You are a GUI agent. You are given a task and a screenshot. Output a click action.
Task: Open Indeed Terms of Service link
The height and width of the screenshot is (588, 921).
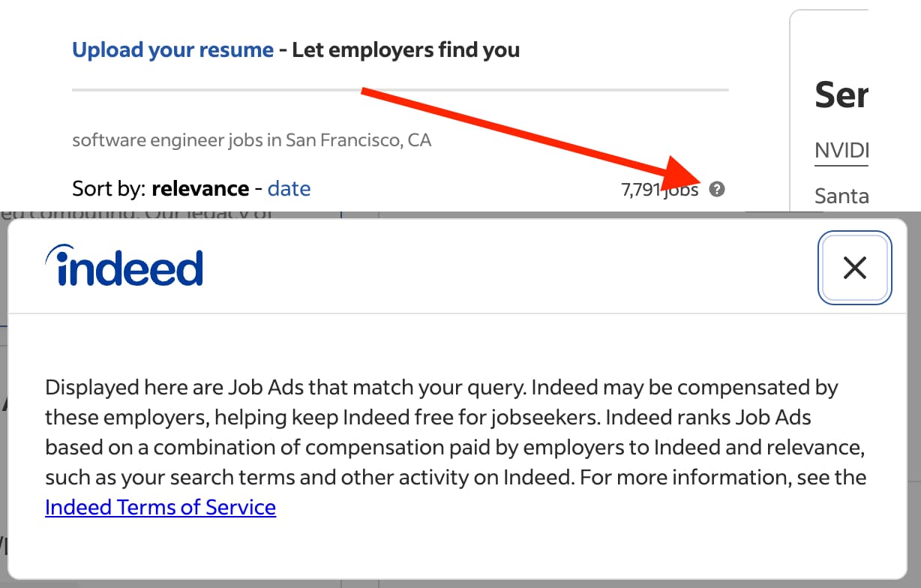pos(160,507)
